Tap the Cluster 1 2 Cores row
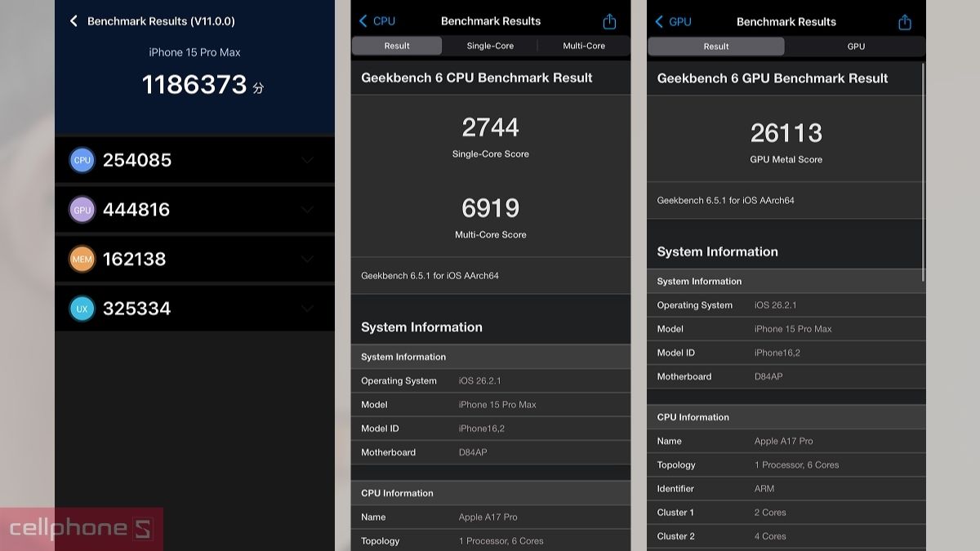Screen dimensions: 980x551 [786, 512]
